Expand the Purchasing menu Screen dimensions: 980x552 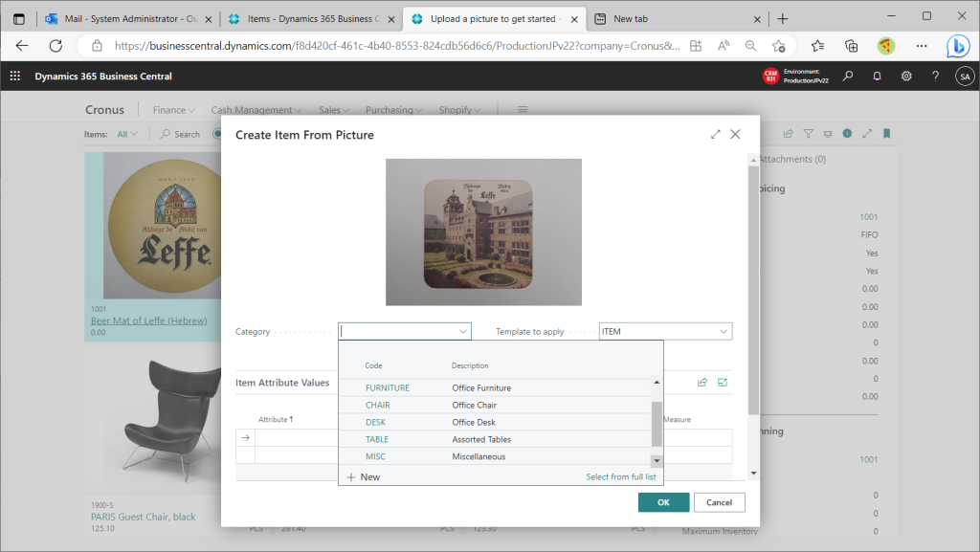[393, 110]
